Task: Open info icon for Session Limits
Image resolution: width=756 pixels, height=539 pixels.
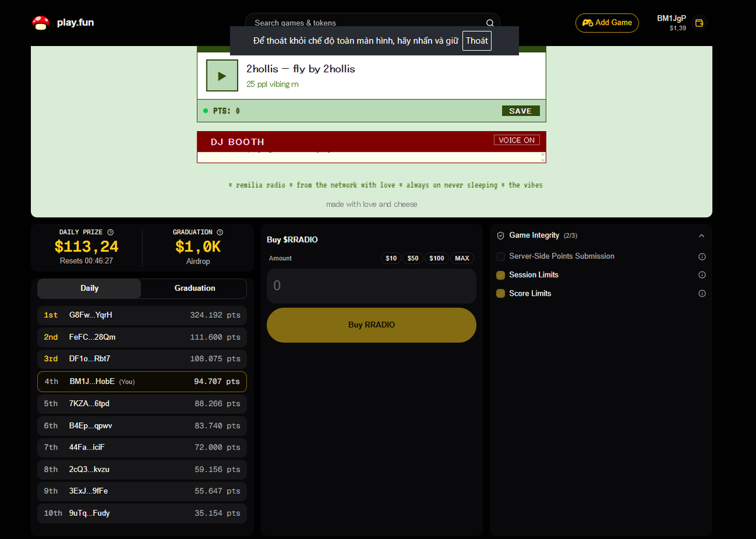Action: pyautogui.click(x=702, y=275)
